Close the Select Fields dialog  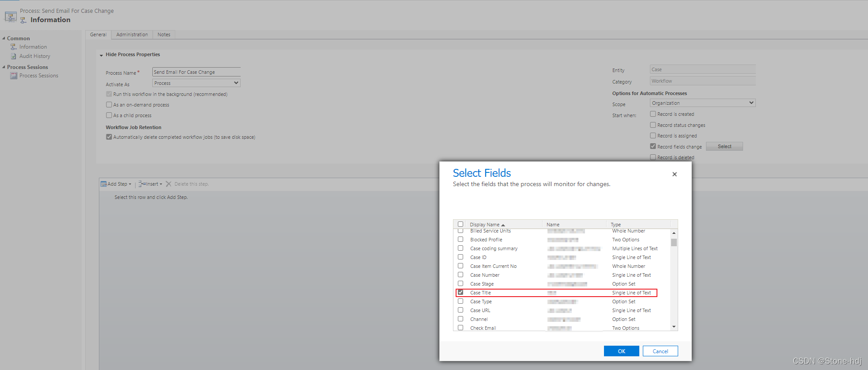point(675,174)
